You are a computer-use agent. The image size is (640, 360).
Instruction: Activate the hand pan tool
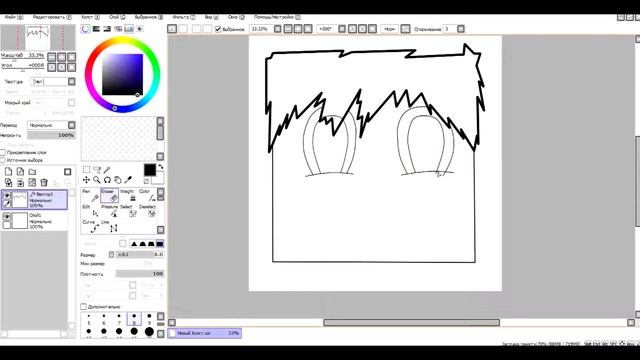(x=118, y=180)
